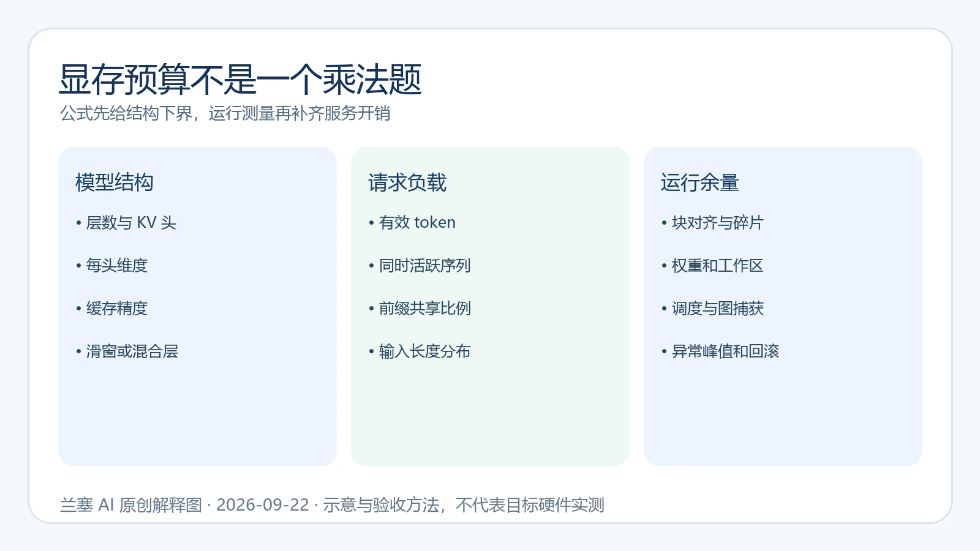The height and width of the screenshot is (551, 980).
Task: Select the bullet 有效 token
Action: pos(412,223)
